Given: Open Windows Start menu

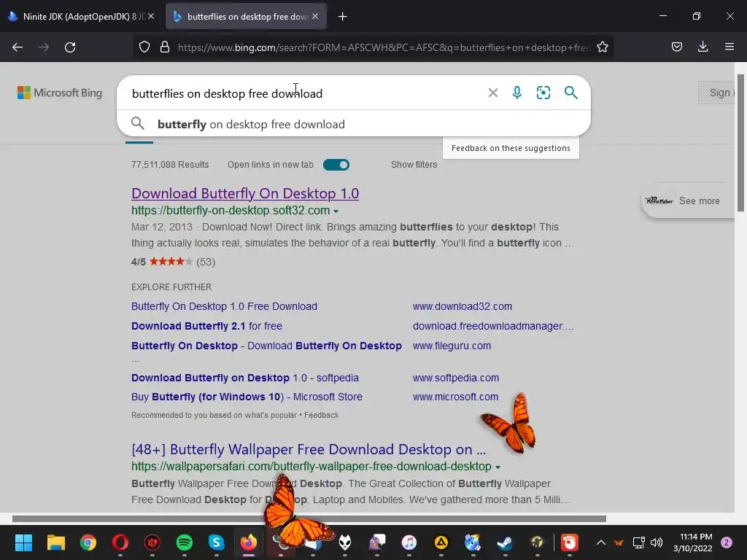Looking at the screenshot, I should (x=23, y=542).
